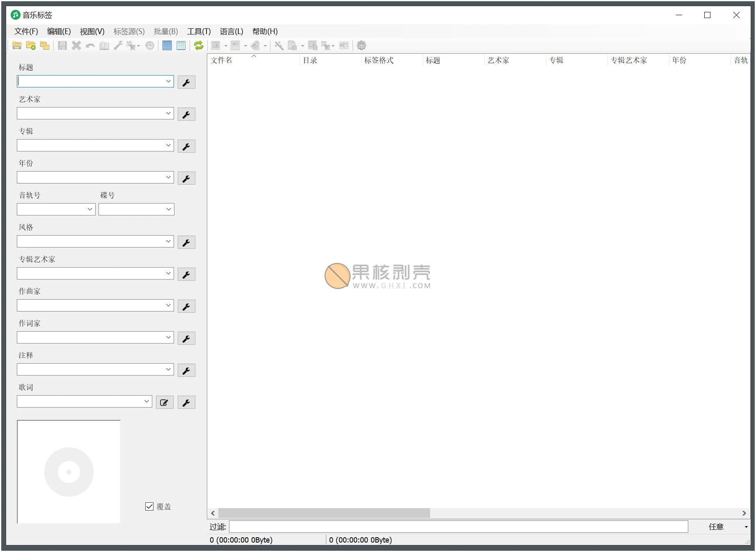Switch to the grid view toolbar toggle
The image size is (756, 552).
click(167, 45)
